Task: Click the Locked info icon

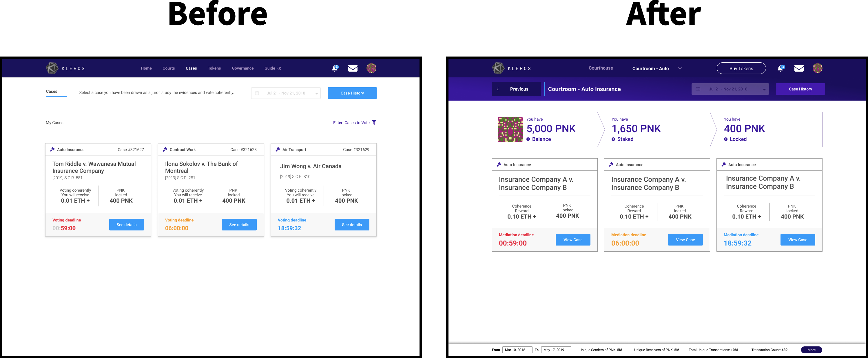Action: coord(725,139)
